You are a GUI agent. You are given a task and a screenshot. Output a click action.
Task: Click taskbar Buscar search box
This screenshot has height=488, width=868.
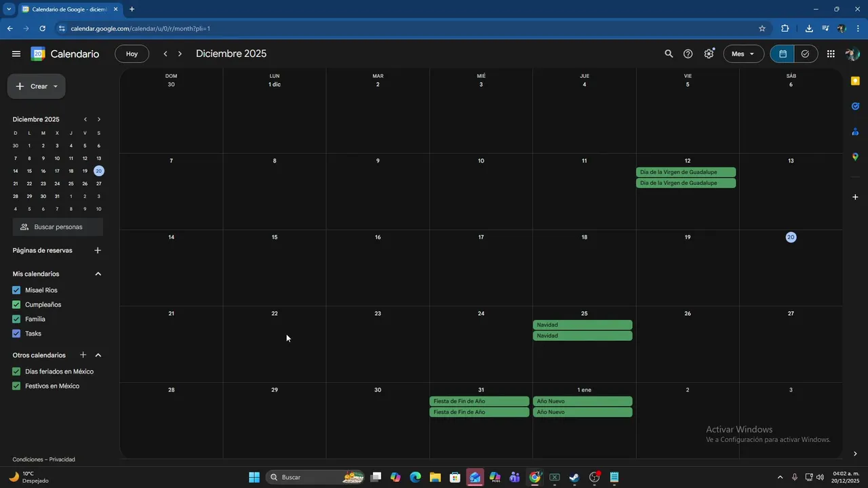coord(316,477)
